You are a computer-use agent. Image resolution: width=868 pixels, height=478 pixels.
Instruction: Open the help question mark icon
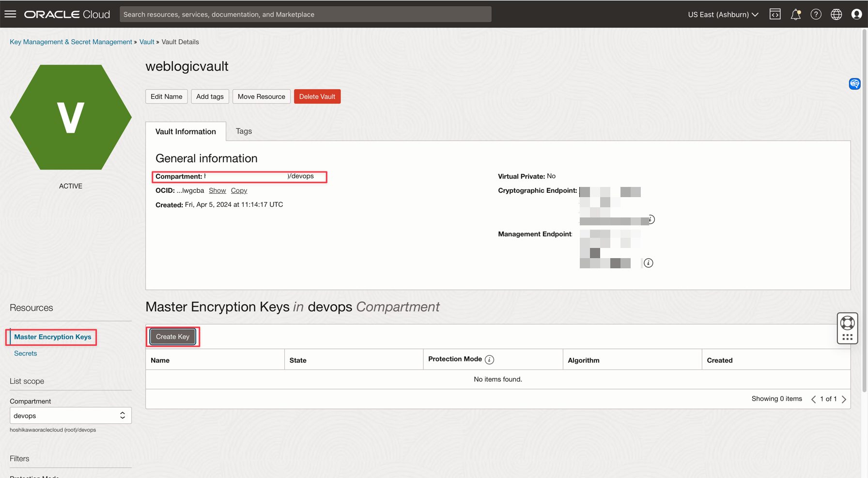pyautogui.click(x=816, y=14)
